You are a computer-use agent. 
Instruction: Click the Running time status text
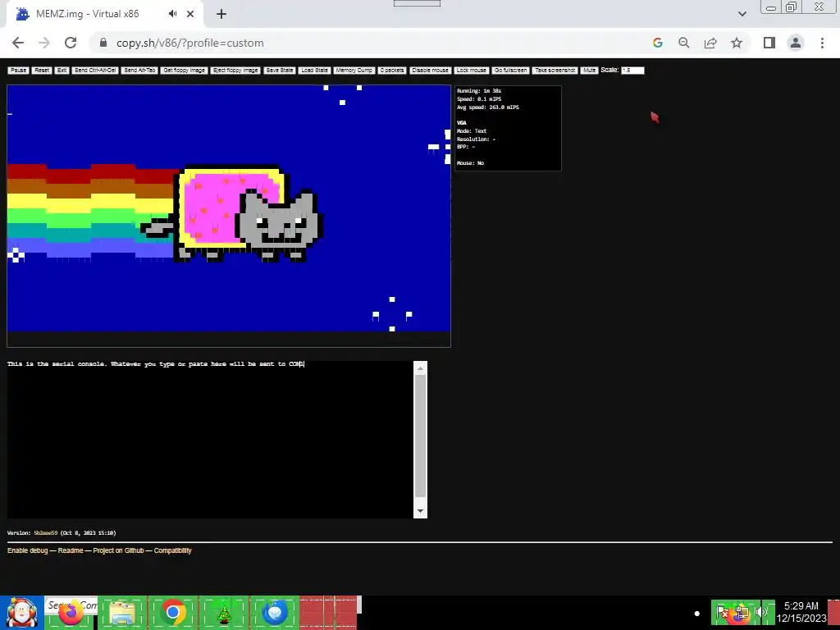(x=479, y=91)
